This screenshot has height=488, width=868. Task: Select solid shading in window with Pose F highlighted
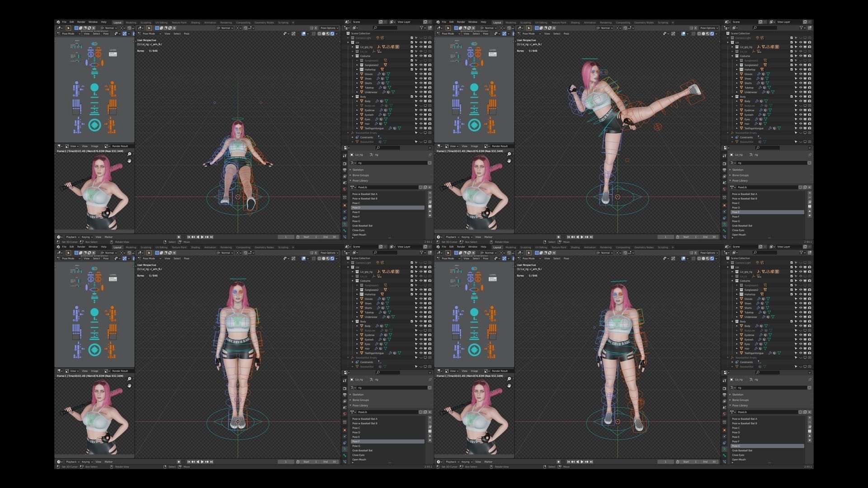(324, 258)
